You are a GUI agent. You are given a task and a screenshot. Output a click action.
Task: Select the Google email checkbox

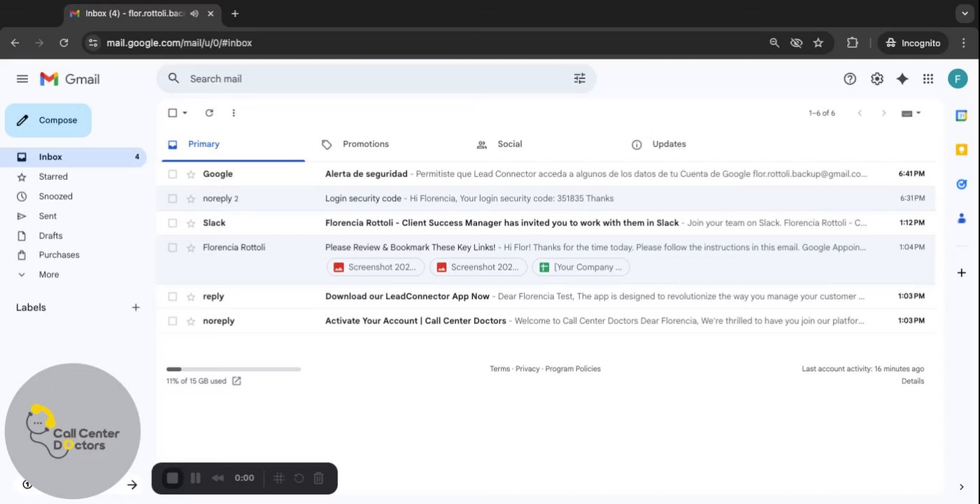173,174
